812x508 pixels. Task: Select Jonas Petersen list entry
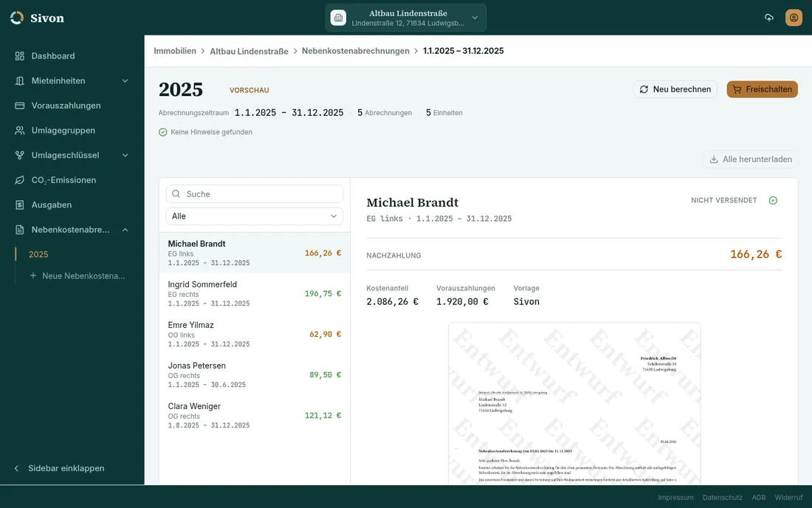254,374
